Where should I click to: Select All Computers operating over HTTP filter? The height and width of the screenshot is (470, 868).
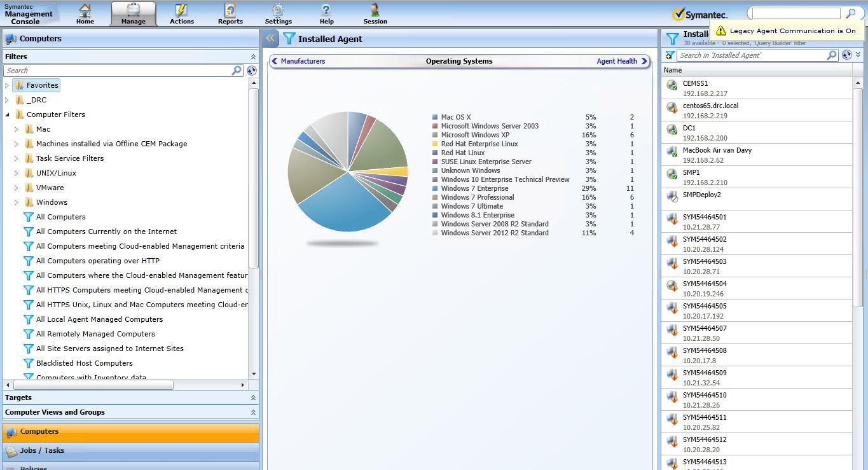(97, 261)
